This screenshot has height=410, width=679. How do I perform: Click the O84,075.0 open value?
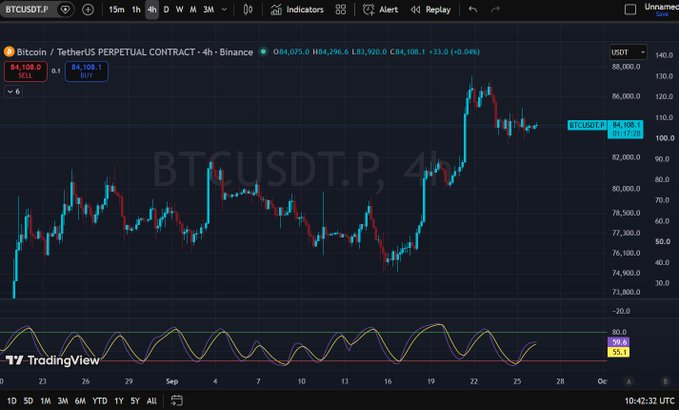(291, 52)
